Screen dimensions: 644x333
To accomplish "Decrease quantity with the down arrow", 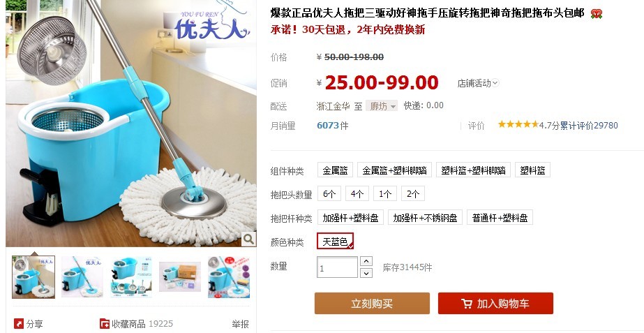I will (366, 273).
